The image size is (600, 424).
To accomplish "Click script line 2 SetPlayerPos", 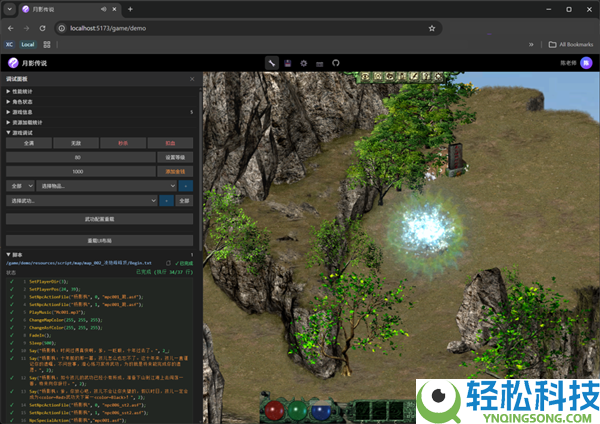I will [55, 289].
